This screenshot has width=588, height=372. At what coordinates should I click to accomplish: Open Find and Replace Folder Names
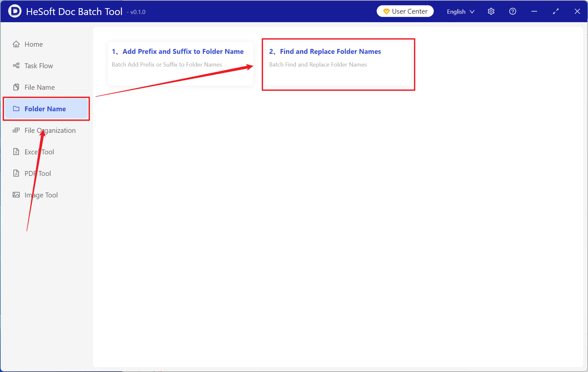(338, 64)
